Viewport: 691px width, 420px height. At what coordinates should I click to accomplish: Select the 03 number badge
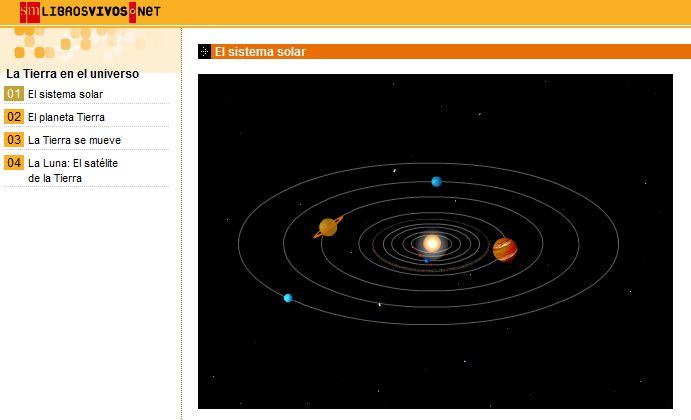(x=14, y=140)
